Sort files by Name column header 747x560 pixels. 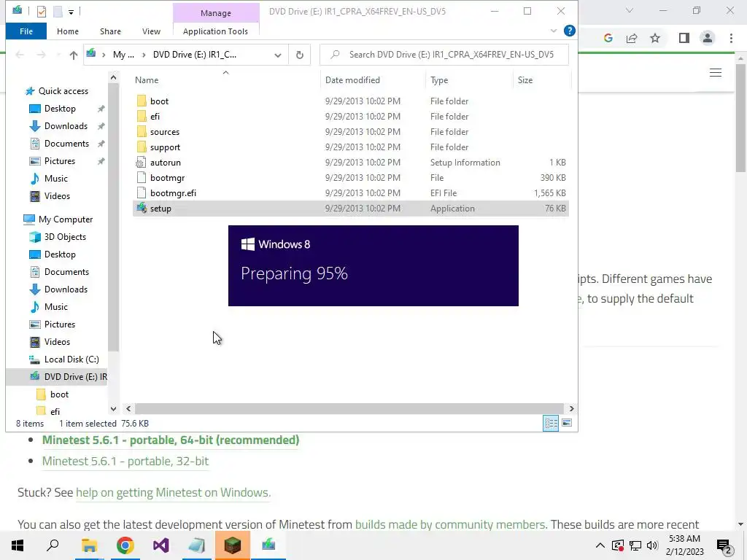(147, 80)
